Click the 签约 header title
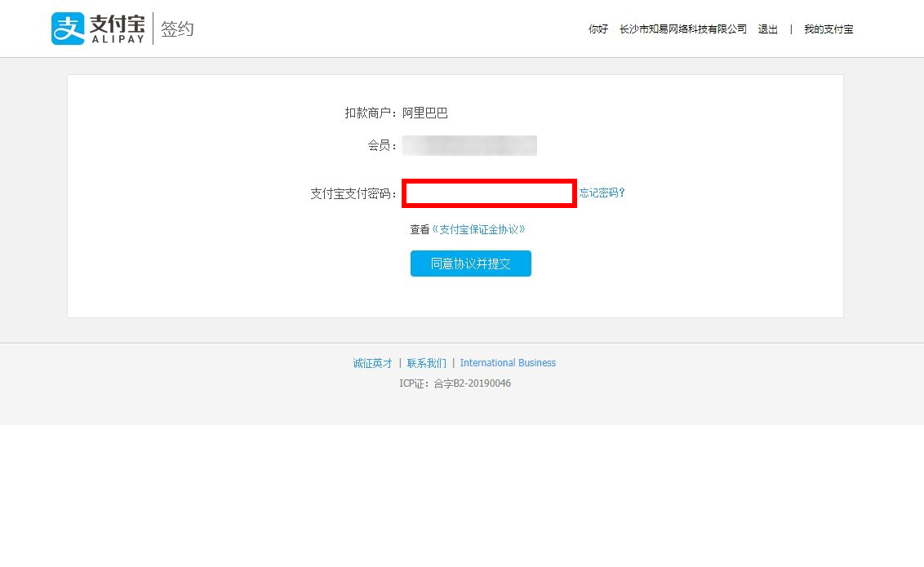Screen dimensions: 924x567 pos(177,29)
